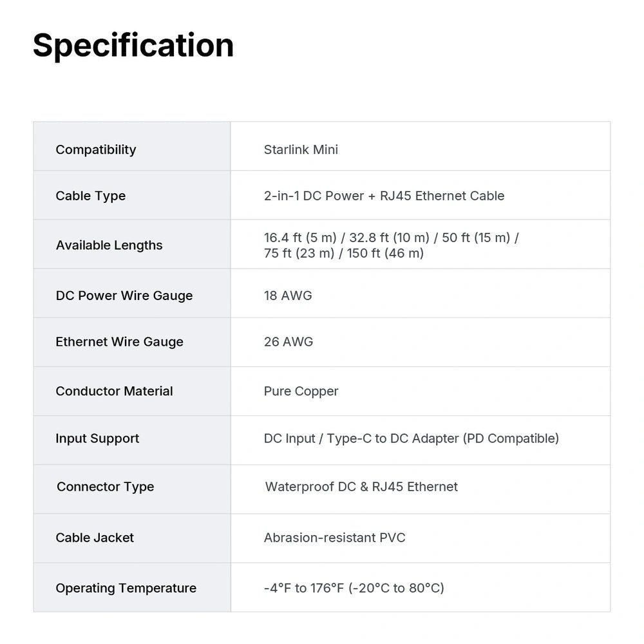
Task: Click the Starlink Mini value
Action: (x=301, y=150)
